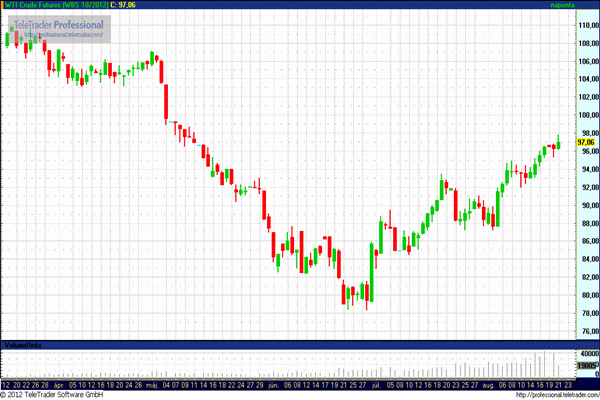The height and width of the screenshot is (400, 600).
Task: Click the most recent green candlestick
Action: (558, 143)
